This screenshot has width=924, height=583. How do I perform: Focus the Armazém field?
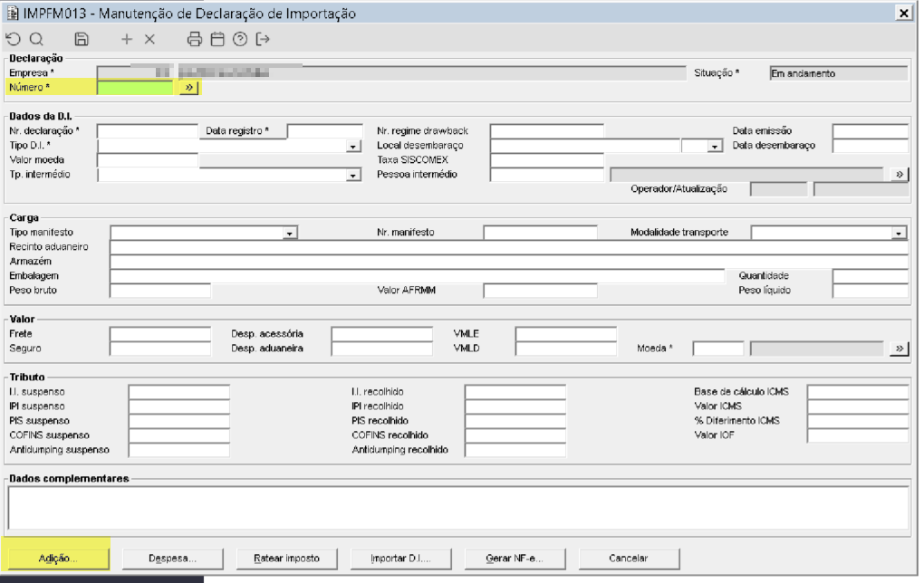pos(509,262)
